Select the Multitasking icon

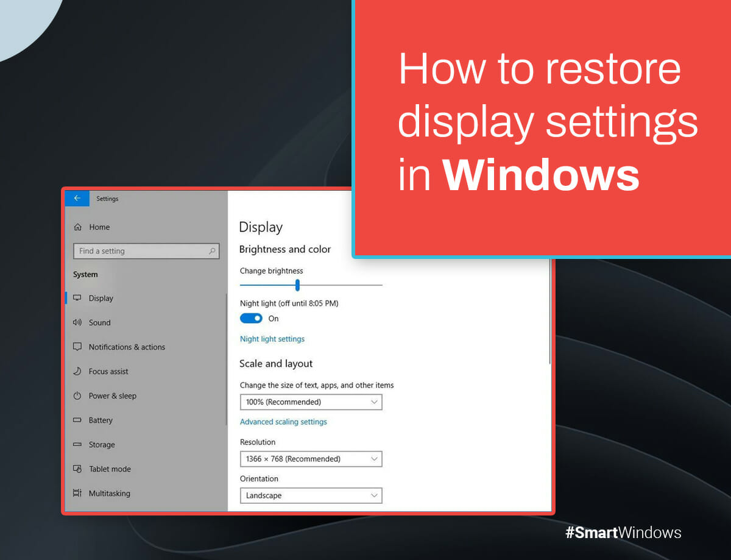(78, 493)
